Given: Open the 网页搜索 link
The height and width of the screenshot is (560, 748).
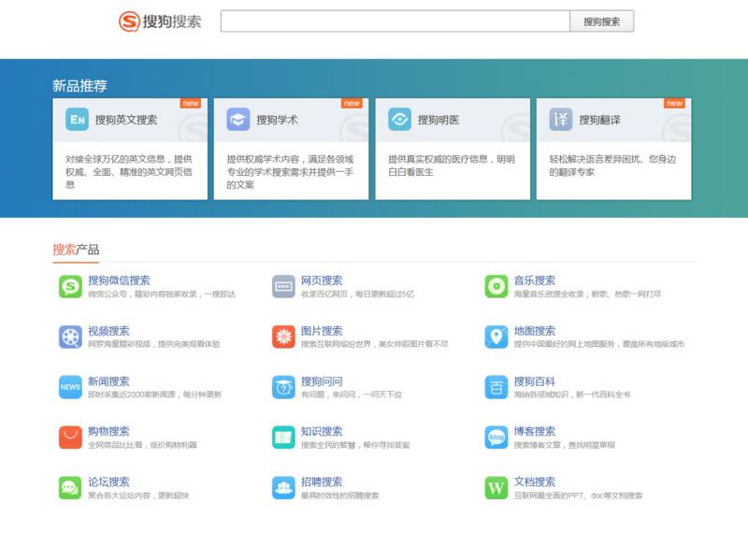Looking at the screenshot, I should coord(322,280).
